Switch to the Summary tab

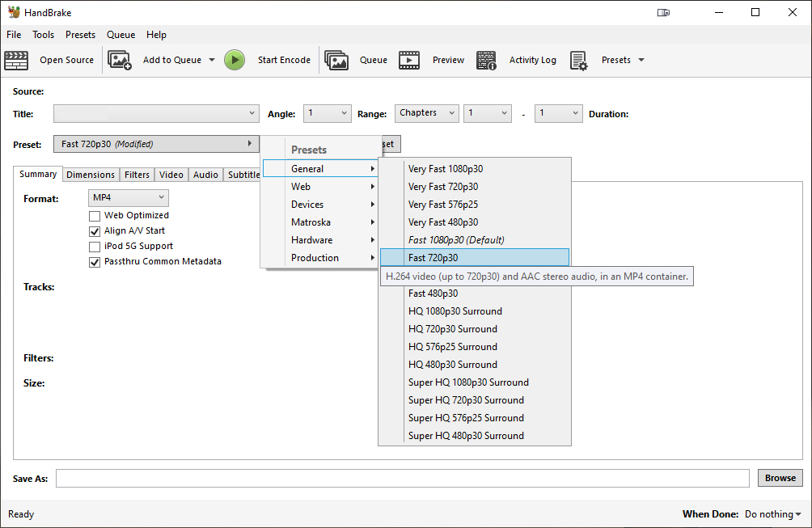point(38,174)
